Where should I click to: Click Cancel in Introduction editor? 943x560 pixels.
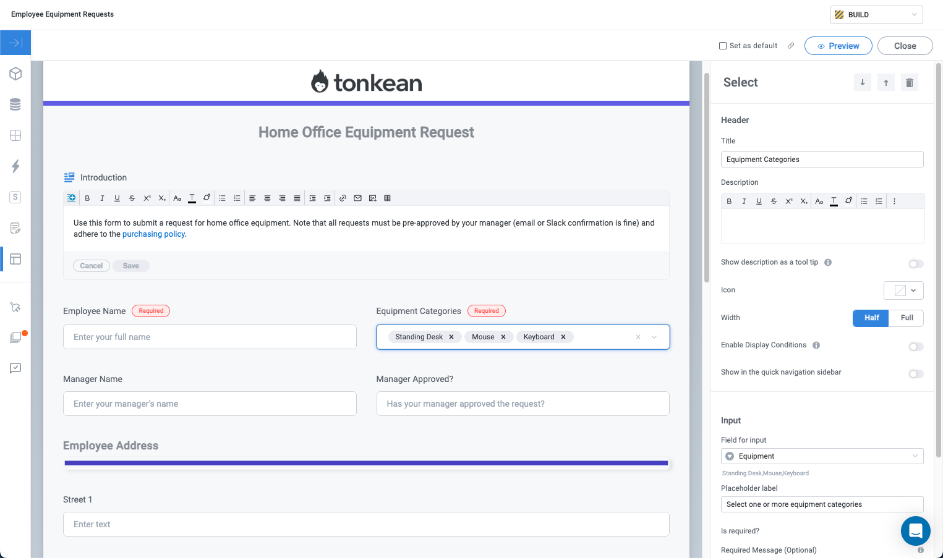pyautogui.click(x=92, y=266)
